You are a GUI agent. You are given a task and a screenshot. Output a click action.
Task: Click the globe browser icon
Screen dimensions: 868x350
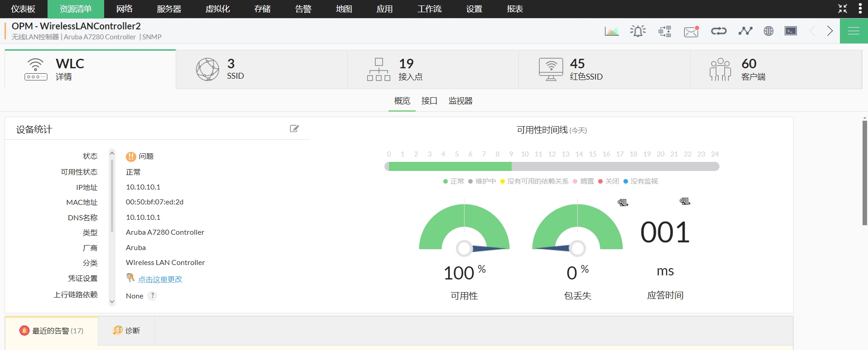[x=768, y=31]
